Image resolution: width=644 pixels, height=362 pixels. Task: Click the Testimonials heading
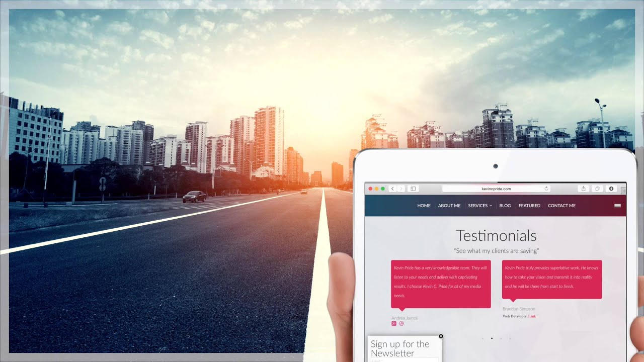tap(496, 236)
